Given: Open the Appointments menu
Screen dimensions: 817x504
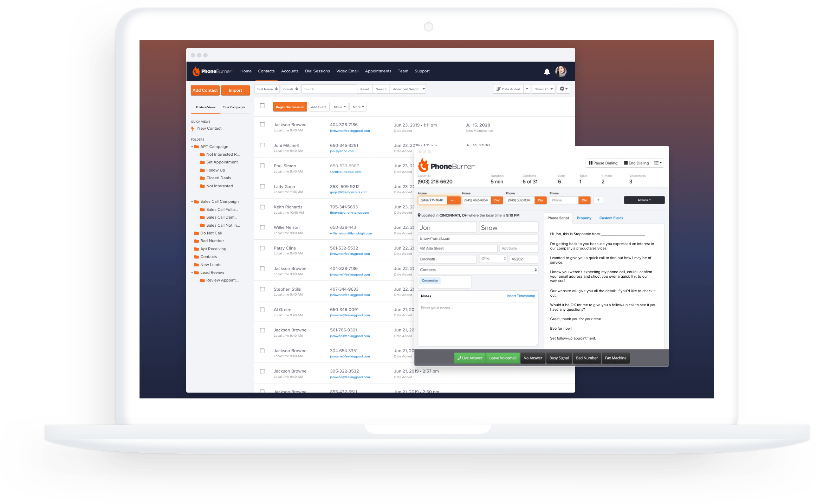Looking at the screenshot, I should click(378, 71).
